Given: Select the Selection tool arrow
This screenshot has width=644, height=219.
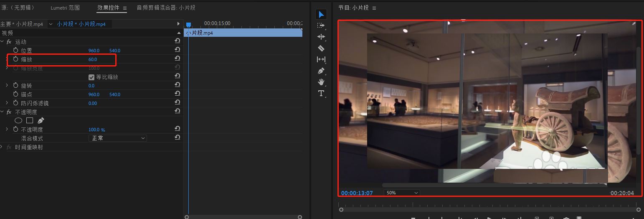Looking at the screenshot, I should pos(321,15).
